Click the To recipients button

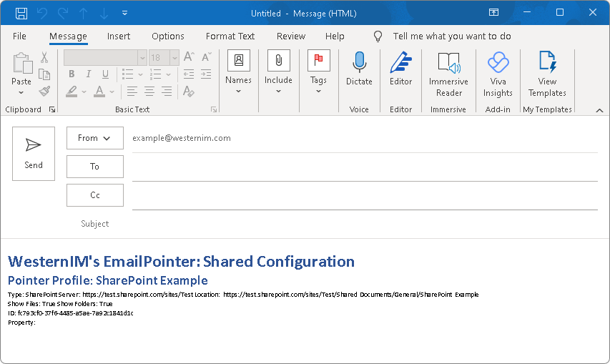point(95,167)
